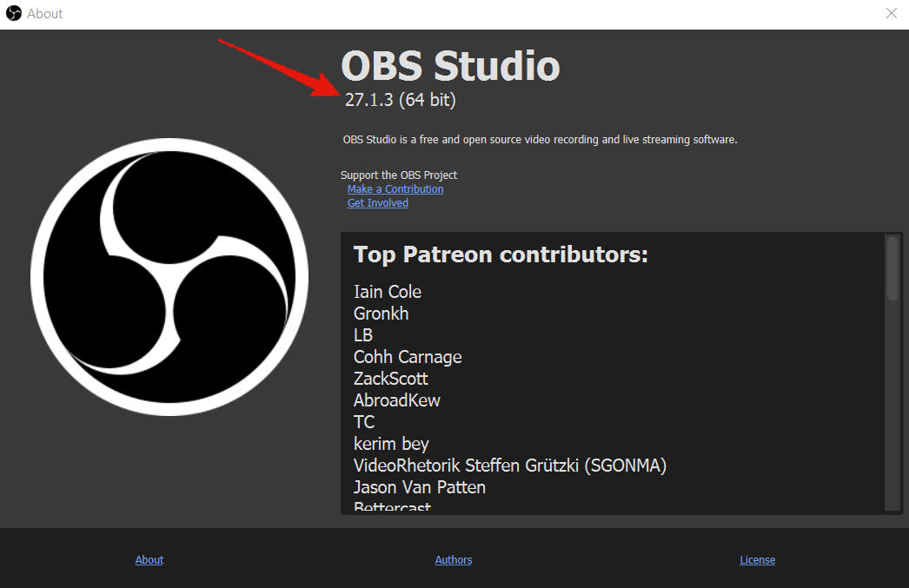
Task: Select contributor LB
Action: point(363,335)
